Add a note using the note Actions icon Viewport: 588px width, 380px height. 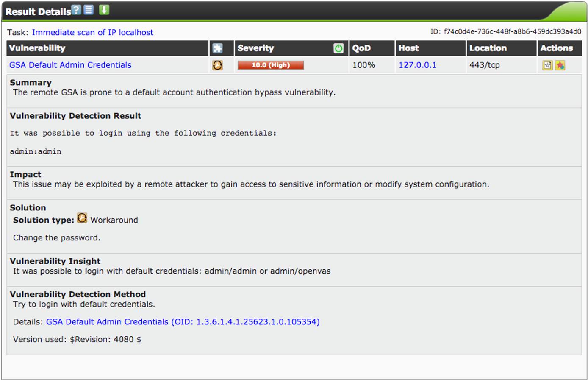pyautogui.click(x=548, y=65)
